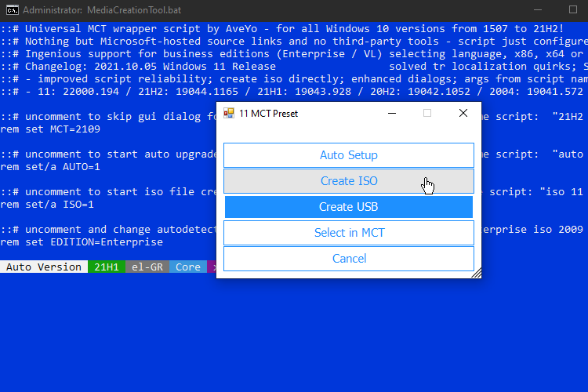Click the el-GR language tag
The height and width of the screenshot is (392, 588).
[147, 267]
